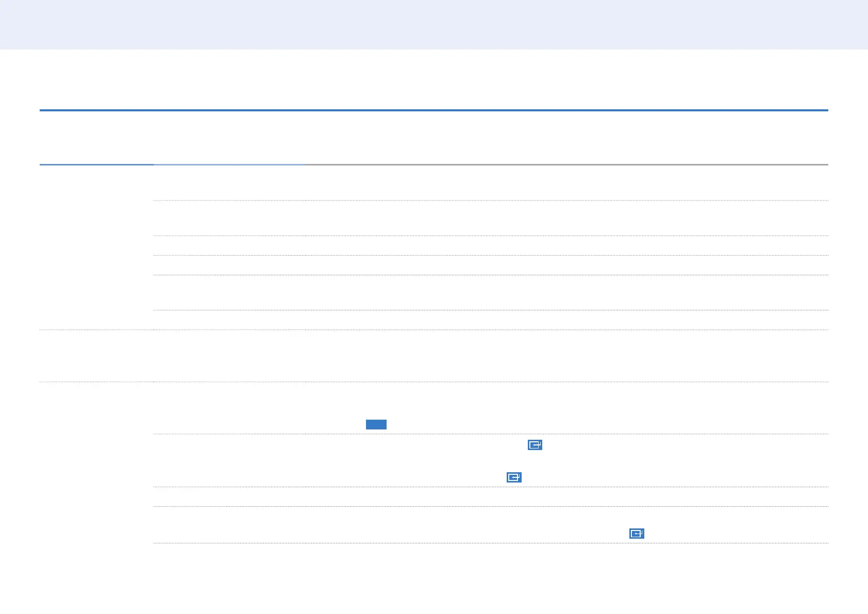Click the lowest blue source icon
This screenshot has width=868, height=614.
[637, 534]
